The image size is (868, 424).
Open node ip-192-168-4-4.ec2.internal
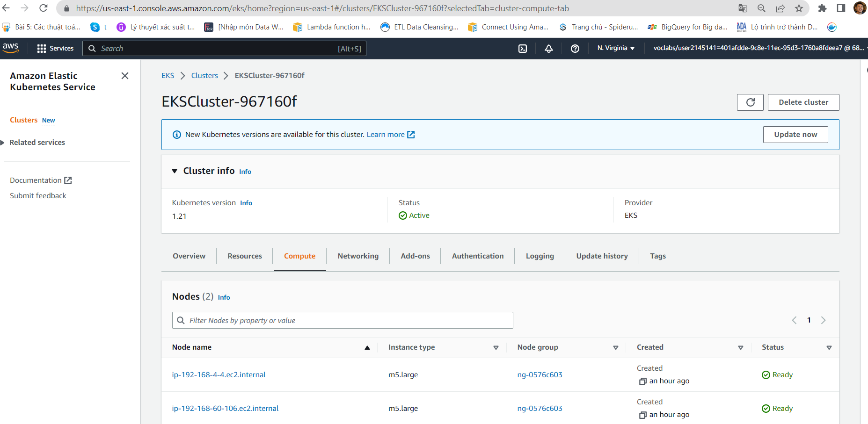tap(219, 375)
